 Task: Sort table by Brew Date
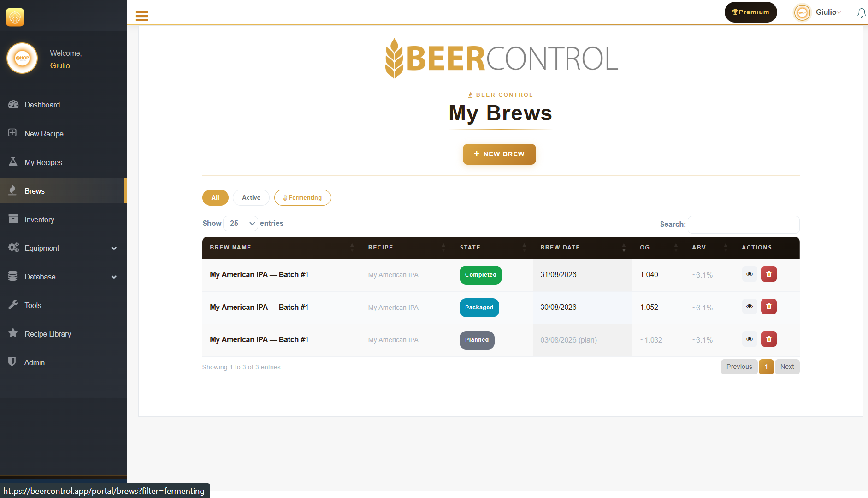pos(583,248)
